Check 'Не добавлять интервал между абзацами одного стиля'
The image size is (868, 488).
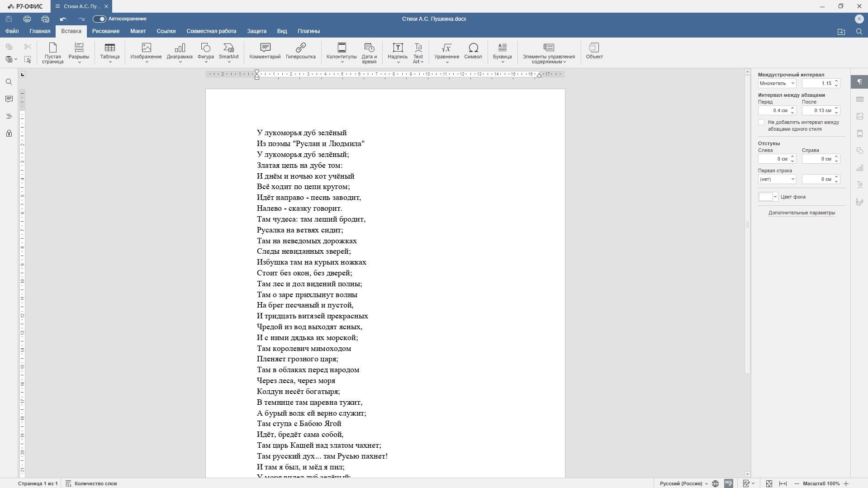tap(761, 123)
